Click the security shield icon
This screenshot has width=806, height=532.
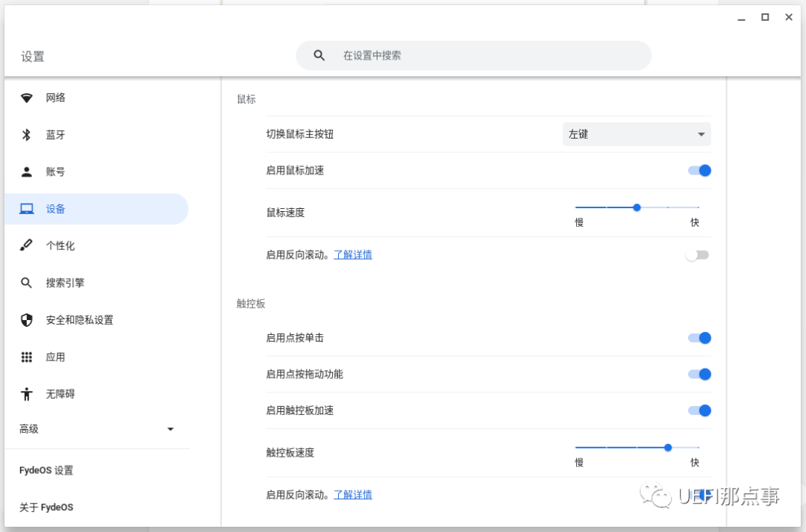(x=27, y=320)
